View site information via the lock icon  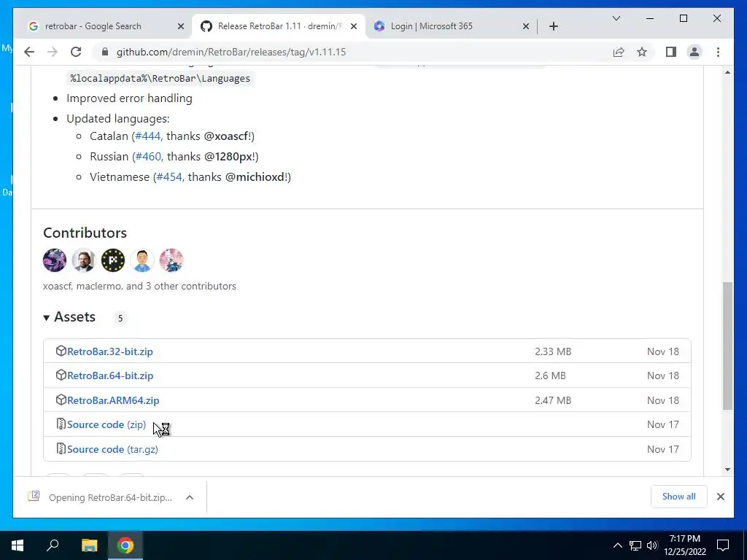pyautogui.click(x=105, y=52)
